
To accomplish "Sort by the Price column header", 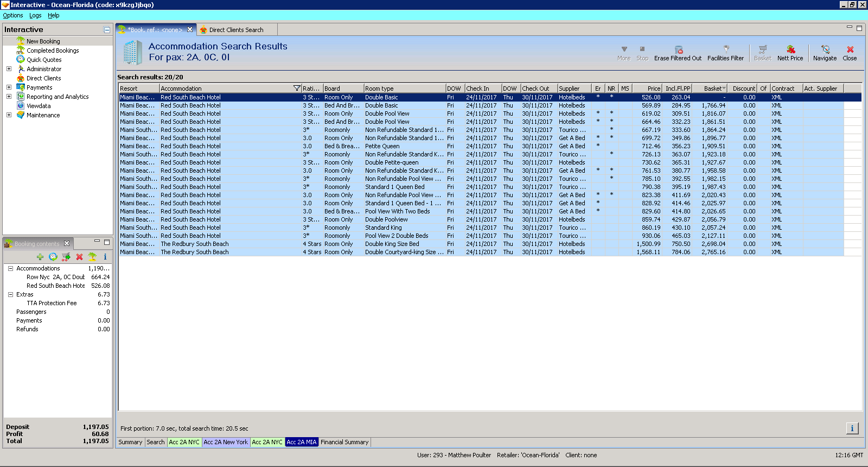I will (x=647, y=89).
